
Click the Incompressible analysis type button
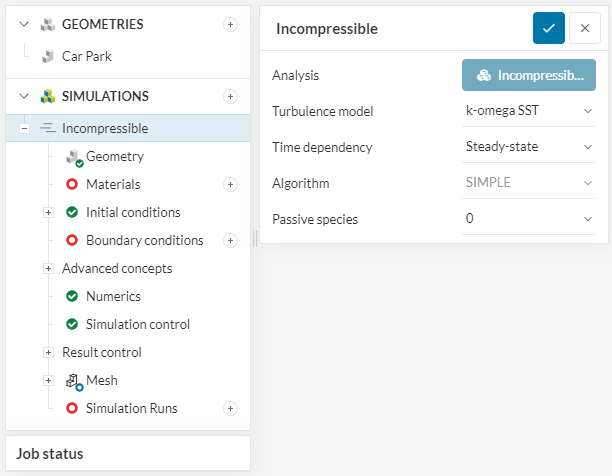coord(528,75)
